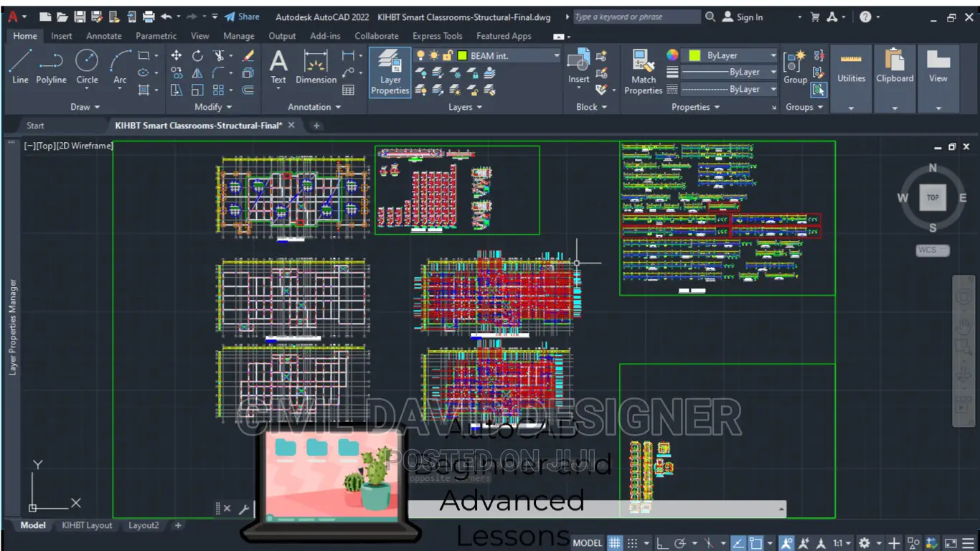The image size is (980, 551).
Task: Expand the Layers panel
Action: (x=465, y=107)
